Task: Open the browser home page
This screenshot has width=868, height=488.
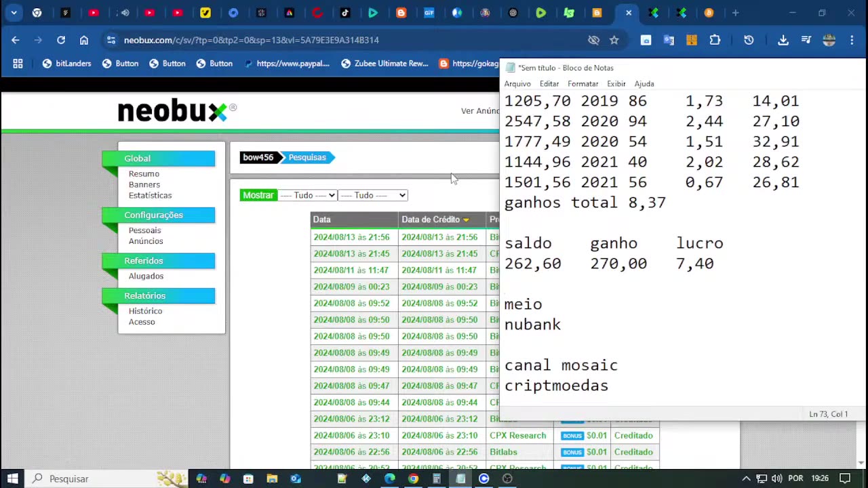Action: tap(84, 40)
